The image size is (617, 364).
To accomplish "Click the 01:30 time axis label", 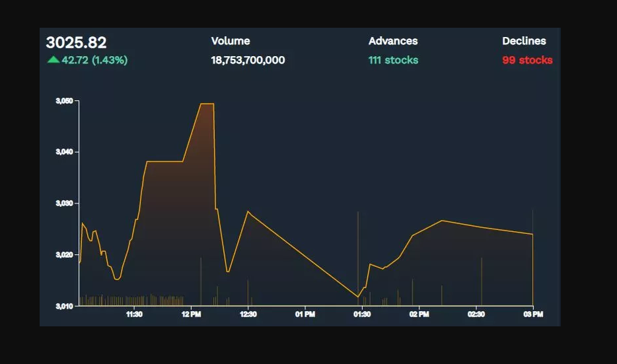I will click(361, 314).
